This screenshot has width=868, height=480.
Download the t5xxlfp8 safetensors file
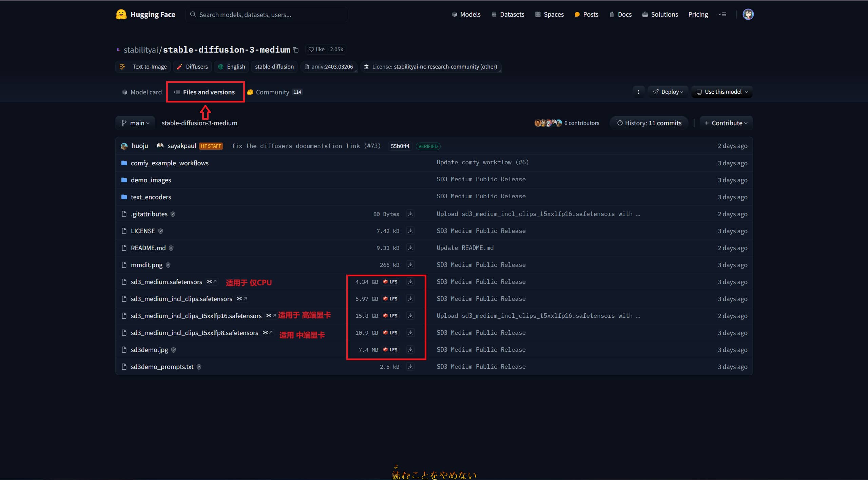click(x=410, y=333)
